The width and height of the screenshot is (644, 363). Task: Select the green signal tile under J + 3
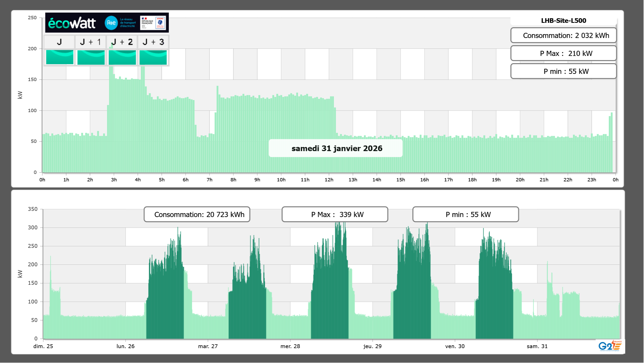(153, 57)
